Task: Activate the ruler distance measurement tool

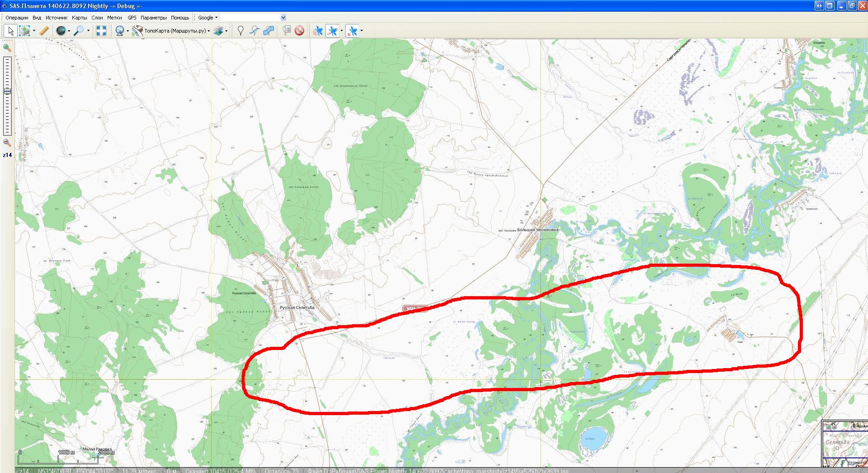Action: coord(44,31)
